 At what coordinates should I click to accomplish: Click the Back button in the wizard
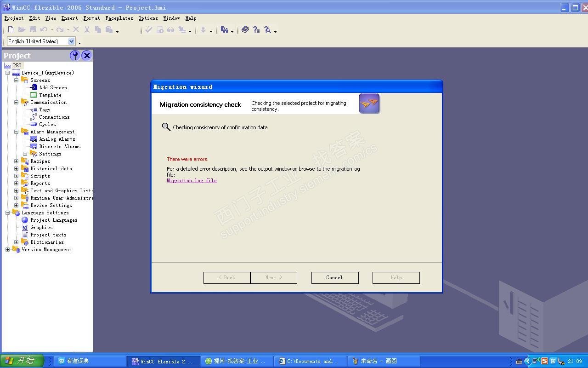(227, 277)
